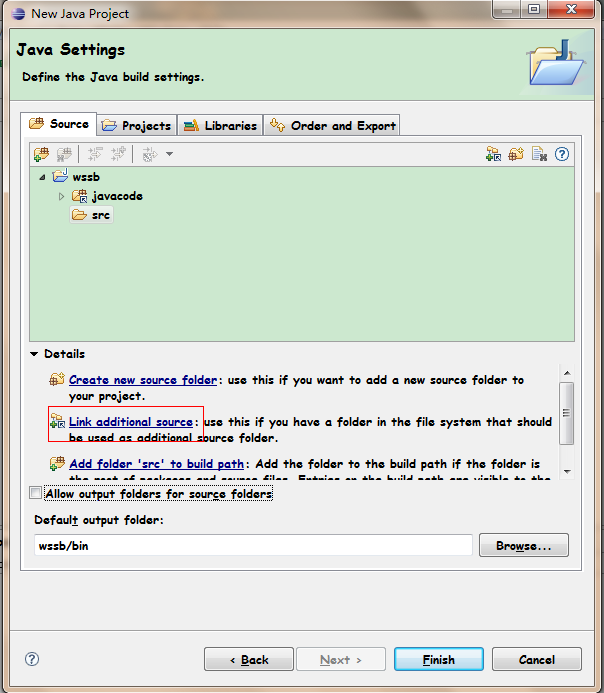Viewport: 604px width, 693px height.
Task: Close the New Java Project dialog
Action: [x=571, y=9]
